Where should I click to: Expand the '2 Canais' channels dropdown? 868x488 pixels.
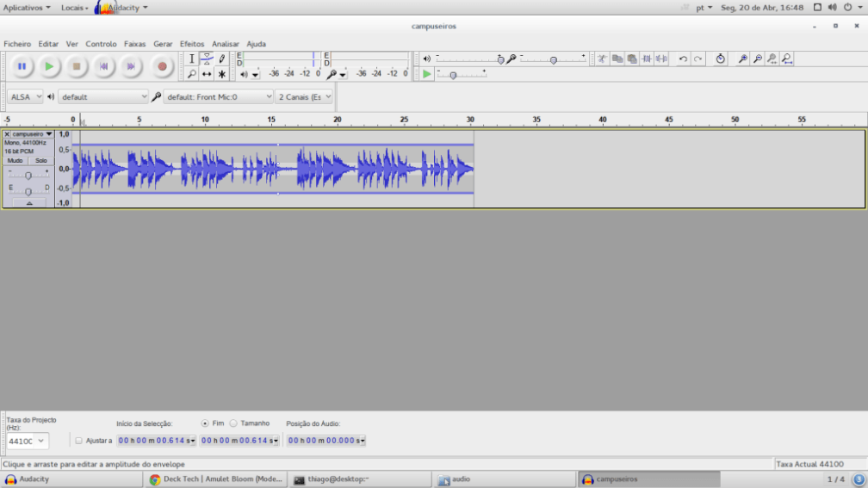click(x=304, y=97)
